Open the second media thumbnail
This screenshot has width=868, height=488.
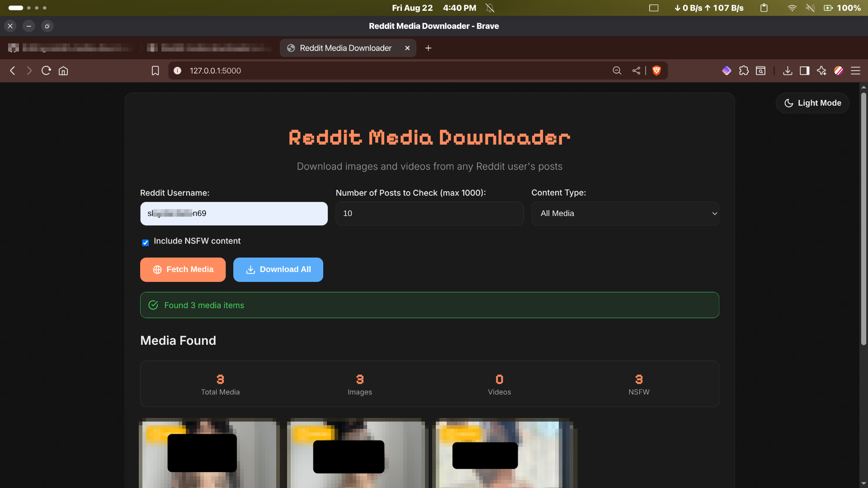357,453
